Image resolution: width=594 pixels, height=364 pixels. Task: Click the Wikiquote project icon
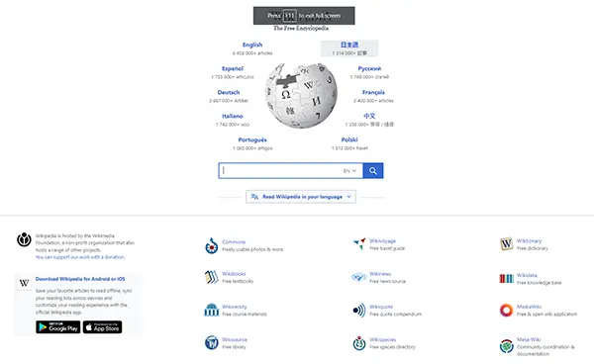tap(359, 311)
